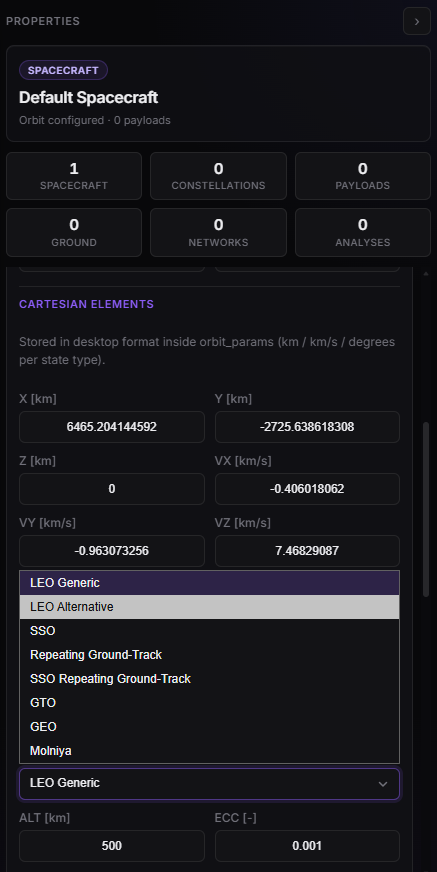Edit the VX [km/s] velocity field
437x872 pixels.
click(307, 489)
